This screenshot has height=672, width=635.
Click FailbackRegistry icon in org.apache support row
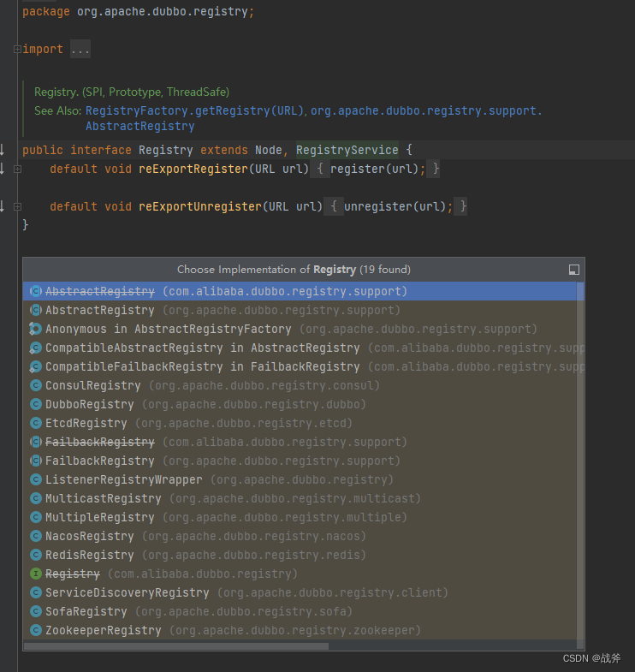[x=36, y=461]
